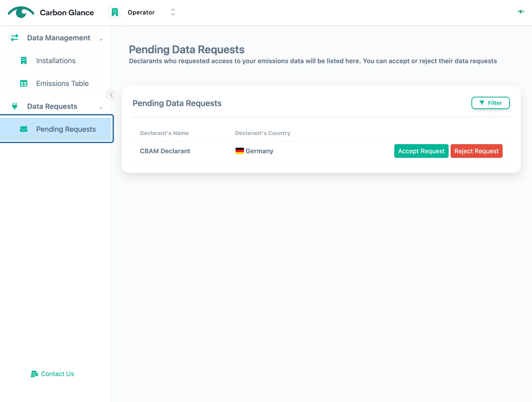
Task: Click the Pending Data Requests page heading
Action: tap(187, 49)
